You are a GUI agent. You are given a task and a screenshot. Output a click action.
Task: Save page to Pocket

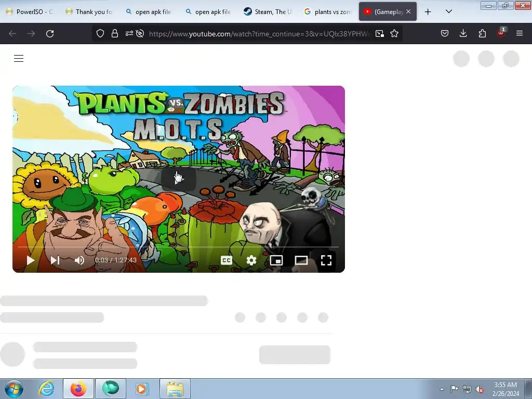(445, 33)
